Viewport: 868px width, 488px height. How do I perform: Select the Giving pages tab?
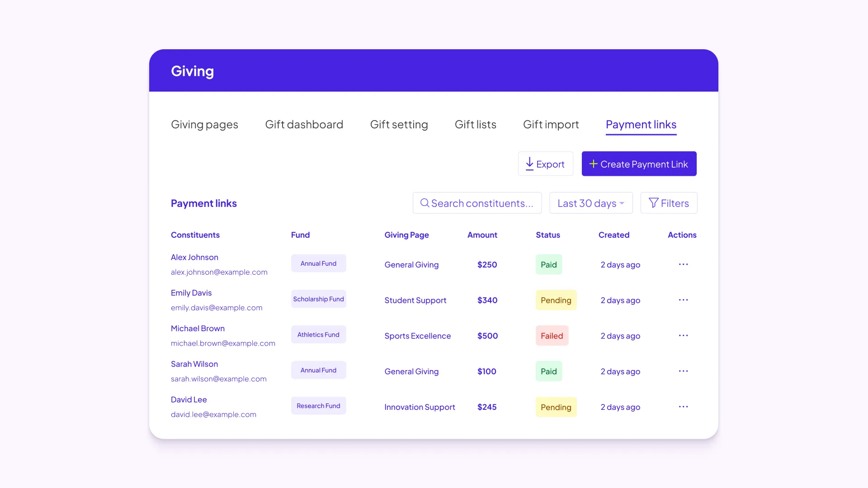[x=204, y=124]
